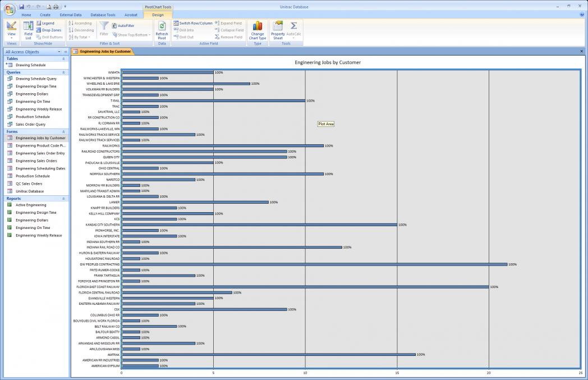588x380 pixels.
Task: Switch to the External Data tab
Action: [71, 15]
